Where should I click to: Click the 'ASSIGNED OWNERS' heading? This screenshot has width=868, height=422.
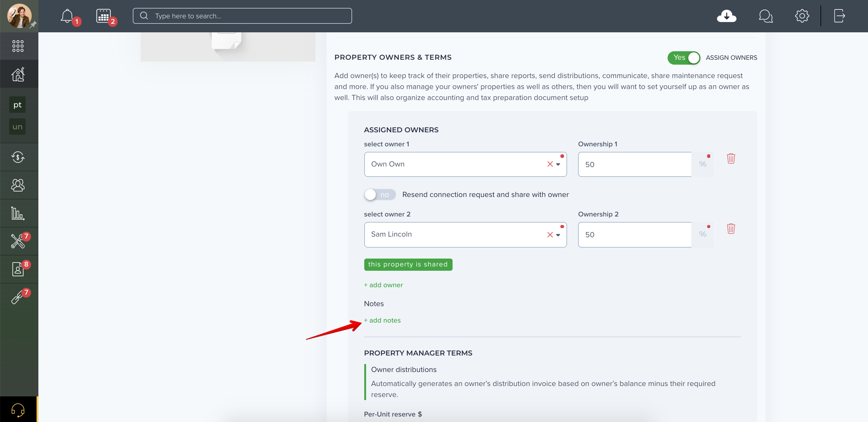(401, 130)
